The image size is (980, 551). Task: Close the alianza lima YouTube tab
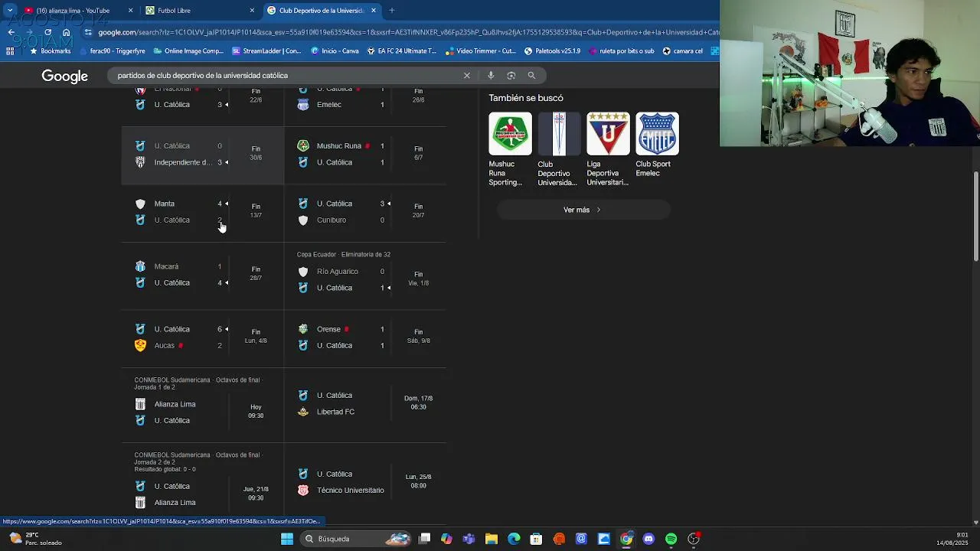130,11
